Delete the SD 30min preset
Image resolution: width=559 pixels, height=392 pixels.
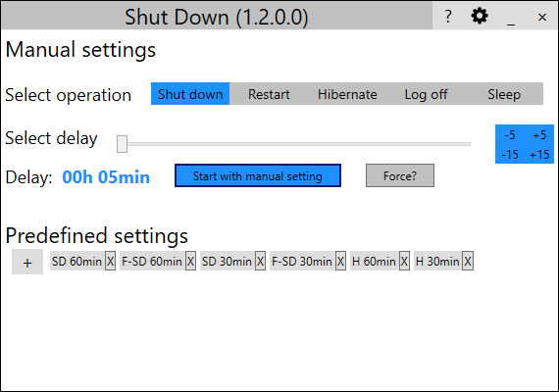(x=260, y=262)
